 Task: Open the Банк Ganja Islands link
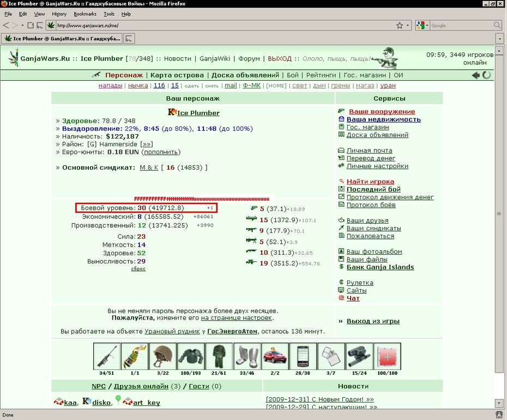pyautogui.click(x=381, y=267)
